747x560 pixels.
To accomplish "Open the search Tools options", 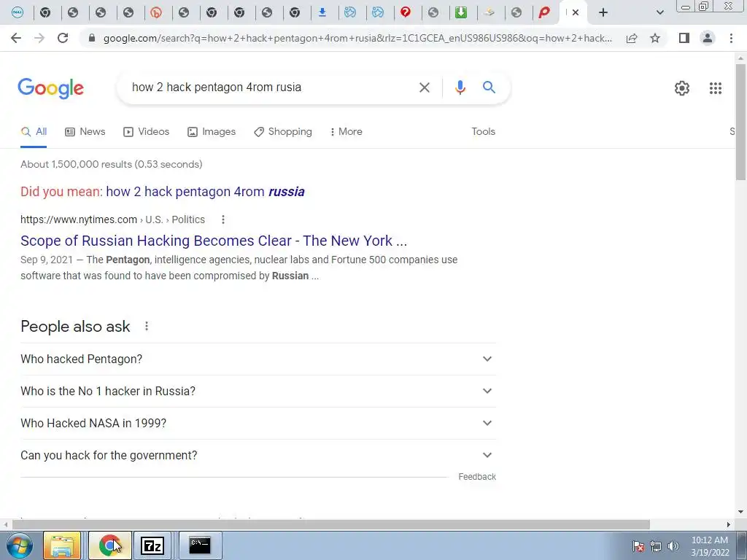I will [x=483, y=132].
